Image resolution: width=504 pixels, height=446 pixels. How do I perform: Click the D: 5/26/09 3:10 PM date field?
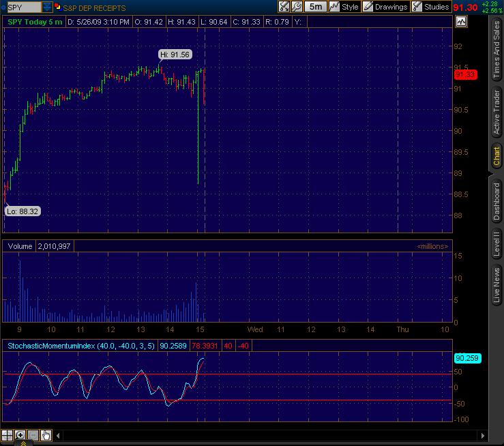point(98,23)
